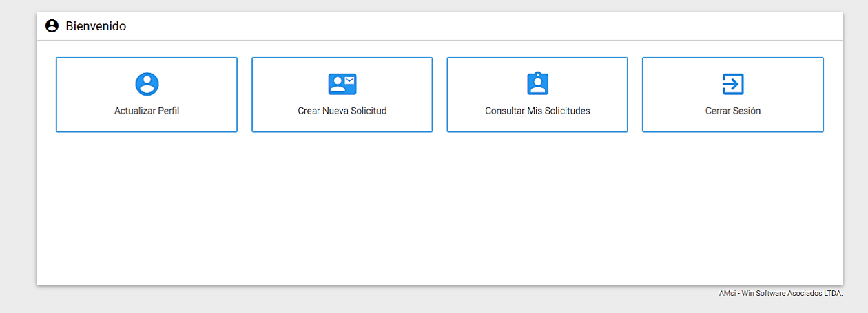Image resolution: width=868 pixels, height=313 pixels.
Task: Click the Cerrar Sesión text label
Action: click(733, 111)
